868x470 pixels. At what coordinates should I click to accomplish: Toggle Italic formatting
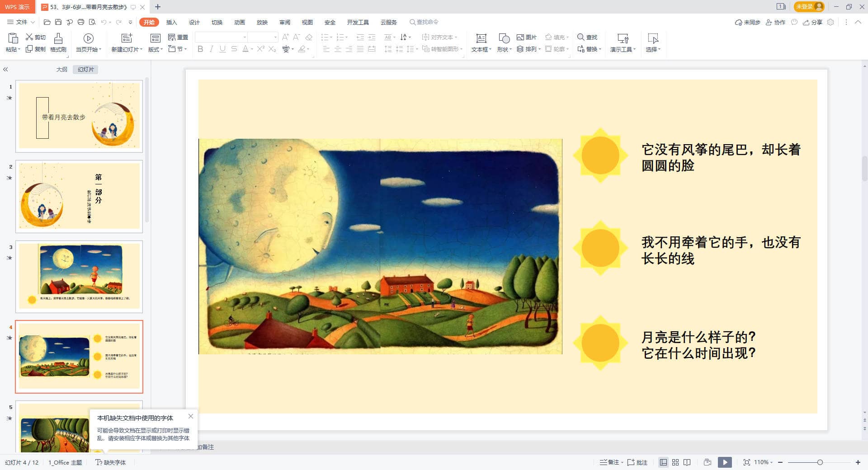coord(211,49)
